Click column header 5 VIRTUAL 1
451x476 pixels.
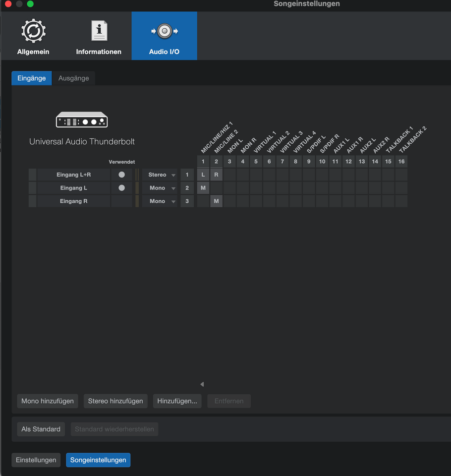256,162
